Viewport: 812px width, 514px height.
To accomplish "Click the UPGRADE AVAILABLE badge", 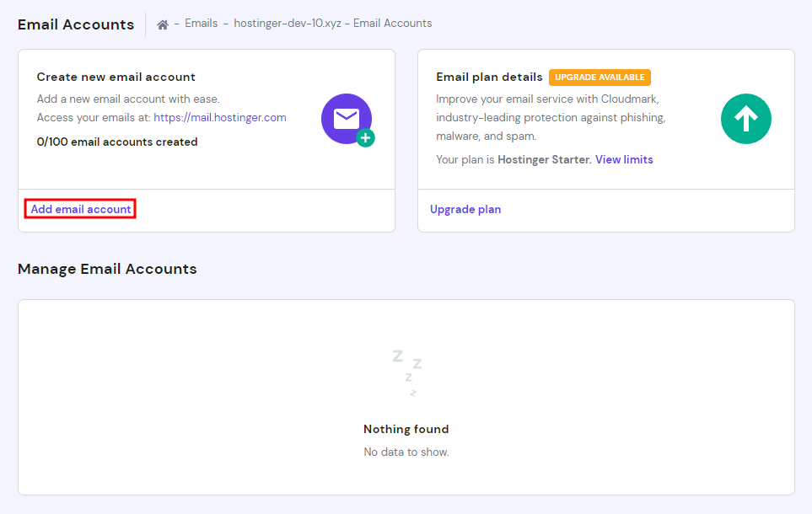I will pos(600,77).
